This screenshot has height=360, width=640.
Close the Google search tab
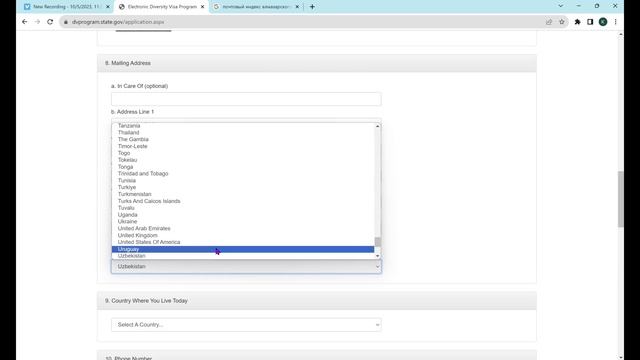[x=297, y=7]
